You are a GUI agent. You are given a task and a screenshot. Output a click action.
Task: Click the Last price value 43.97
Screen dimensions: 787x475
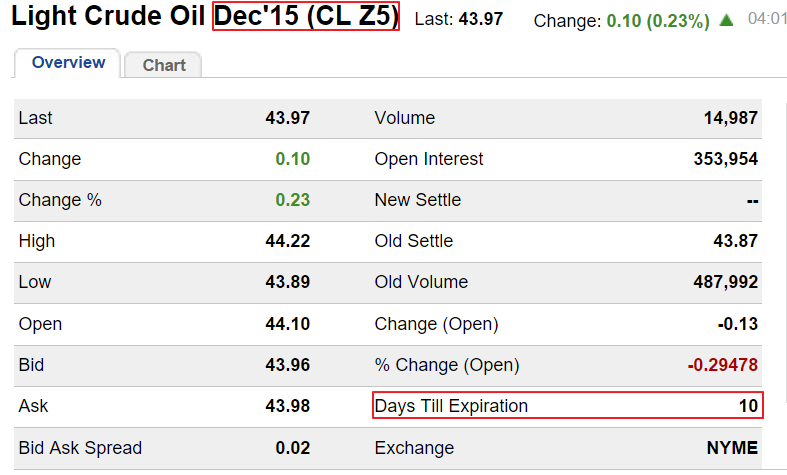pyautogui.click(x=288, y=118)
